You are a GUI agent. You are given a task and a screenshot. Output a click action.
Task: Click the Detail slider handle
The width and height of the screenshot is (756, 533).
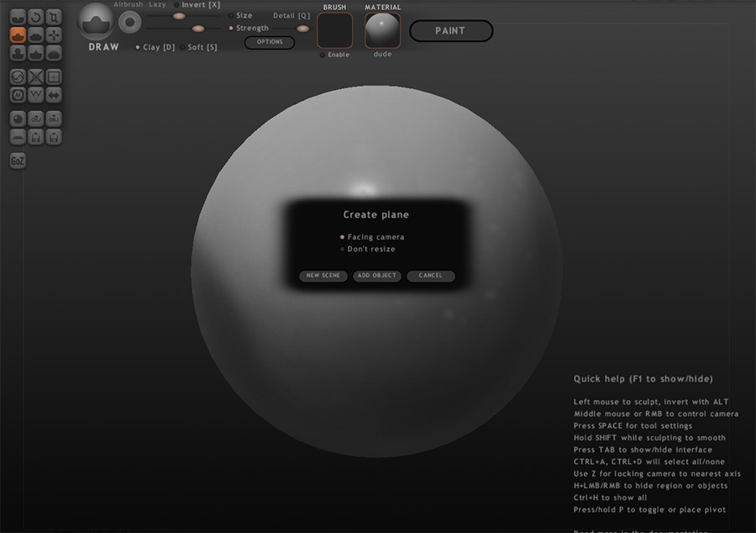[x=302, y=29]
